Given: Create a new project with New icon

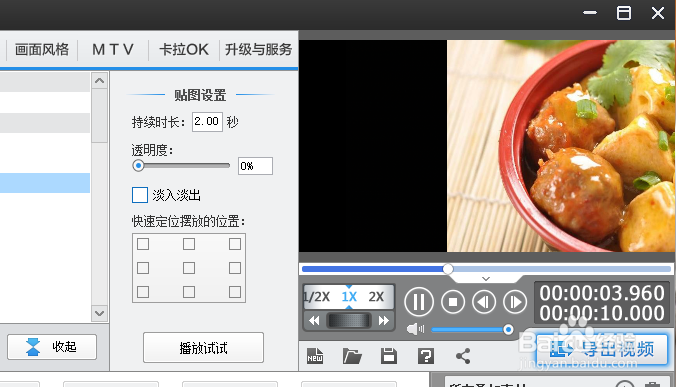Looking at the screenshot, I should tap(315, 356).
